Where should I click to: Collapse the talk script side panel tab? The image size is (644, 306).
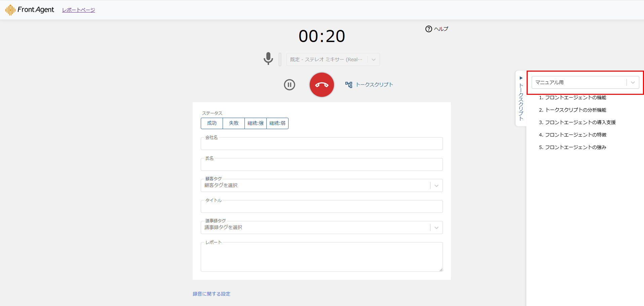point(521,98)
